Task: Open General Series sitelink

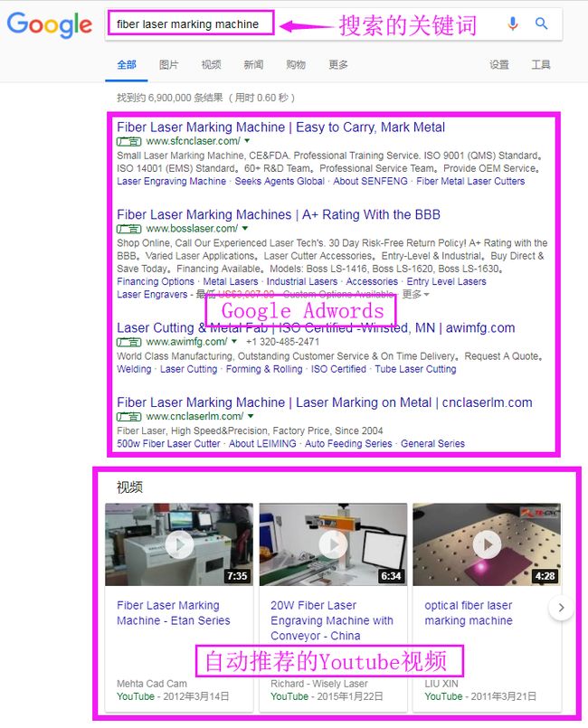Action: [x=433, y=443]
